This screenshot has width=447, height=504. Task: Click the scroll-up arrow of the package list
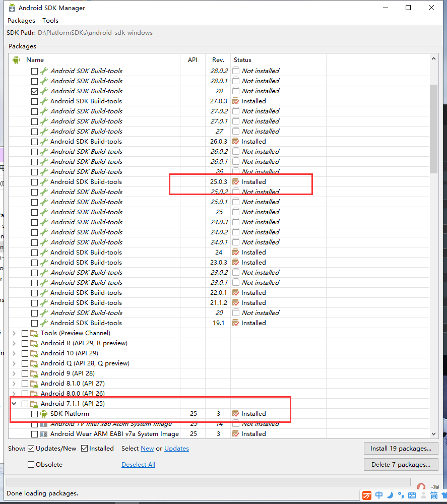tap(433, 58)
